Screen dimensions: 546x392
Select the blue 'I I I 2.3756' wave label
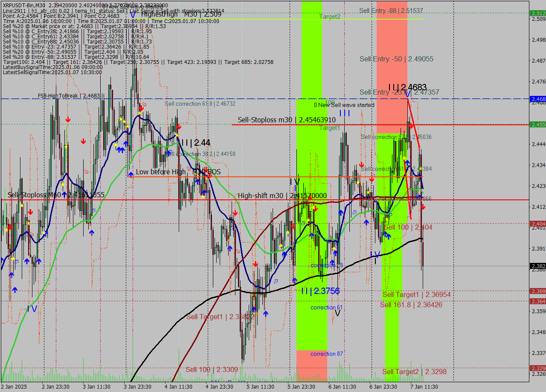pos(320,291)
